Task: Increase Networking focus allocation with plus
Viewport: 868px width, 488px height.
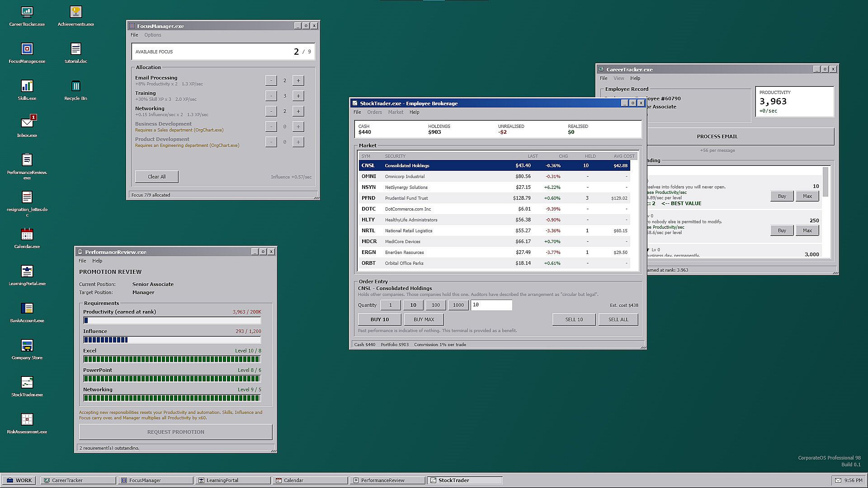Action: pyautogui.click(x=298, y=111)
